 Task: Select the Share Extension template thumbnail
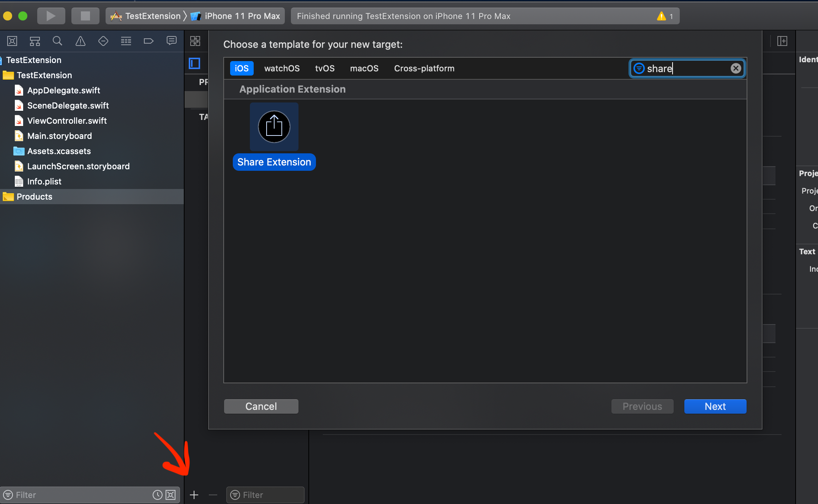(x=274, y=127)
